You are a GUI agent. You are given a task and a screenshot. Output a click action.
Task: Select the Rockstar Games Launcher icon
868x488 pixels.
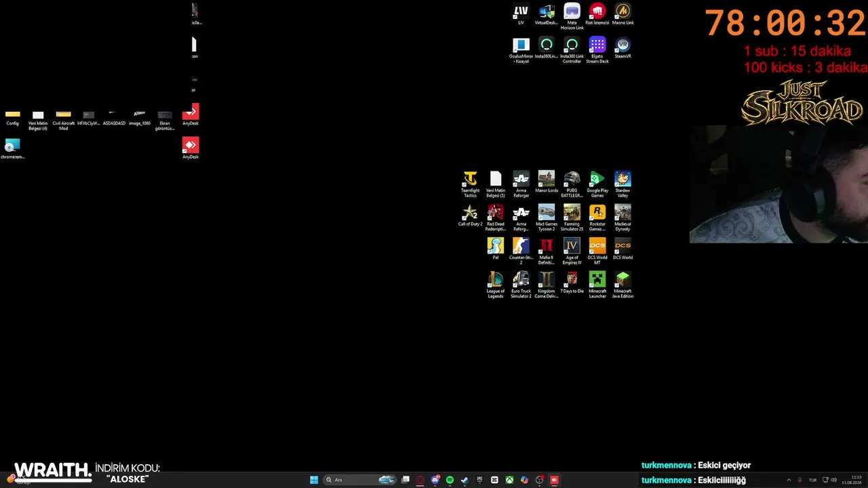pyautogui.click(x=597, y=218)
